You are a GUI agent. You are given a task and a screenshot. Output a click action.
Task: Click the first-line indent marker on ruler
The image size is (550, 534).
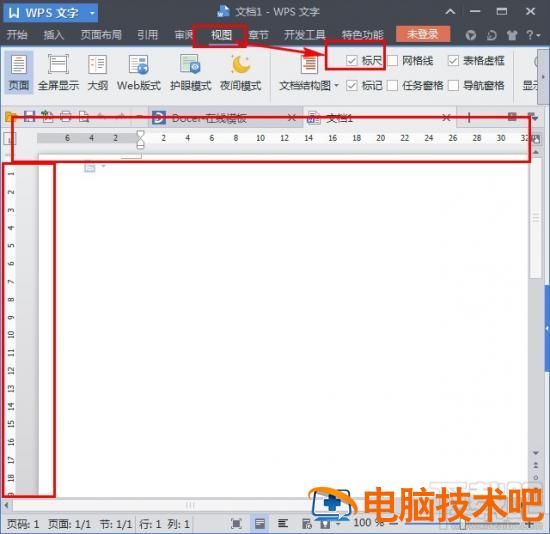(x=140, y=135)
